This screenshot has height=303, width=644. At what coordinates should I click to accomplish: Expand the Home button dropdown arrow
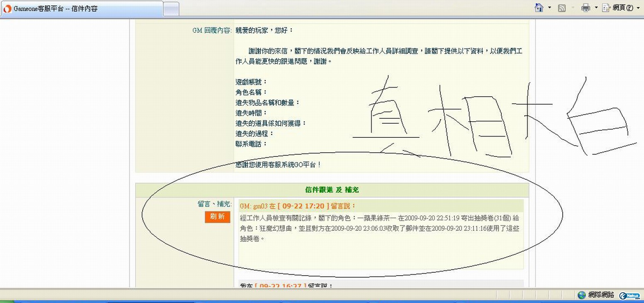[x=549, y=8]
